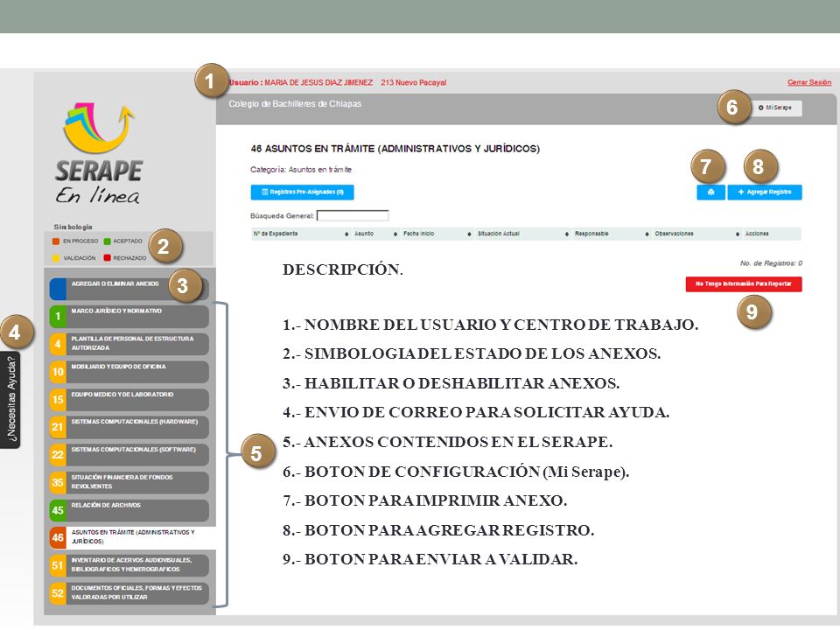Click the Simbología legend heading
Screen dimensions: 840x630
click(x=73, y=227)
